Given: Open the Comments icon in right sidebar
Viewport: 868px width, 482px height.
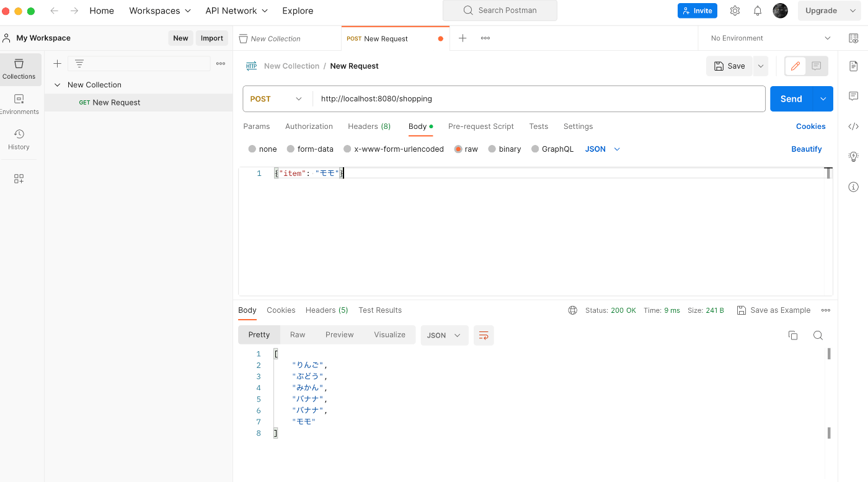Looking at the screenshot, I should point(854,96).
